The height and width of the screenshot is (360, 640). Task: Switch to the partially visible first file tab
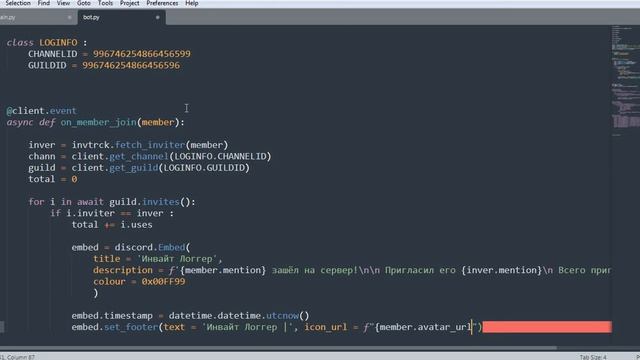click(37, 18)
